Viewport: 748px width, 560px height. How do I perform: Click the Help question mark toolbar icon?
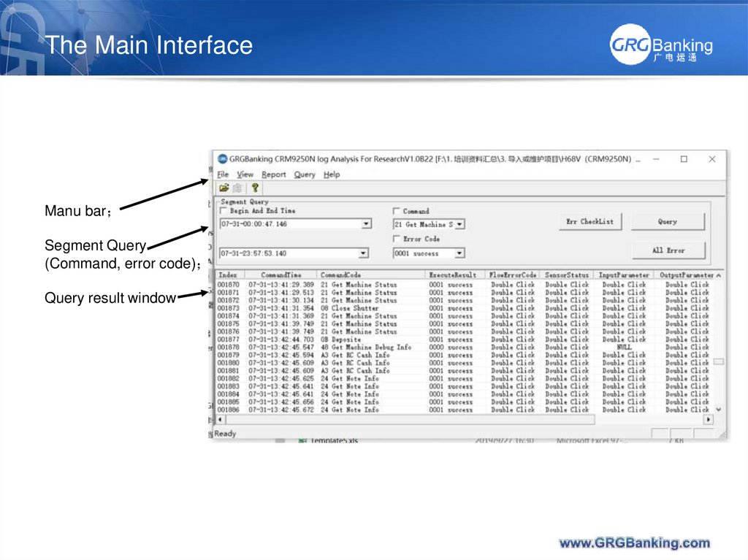pos(254,188)
